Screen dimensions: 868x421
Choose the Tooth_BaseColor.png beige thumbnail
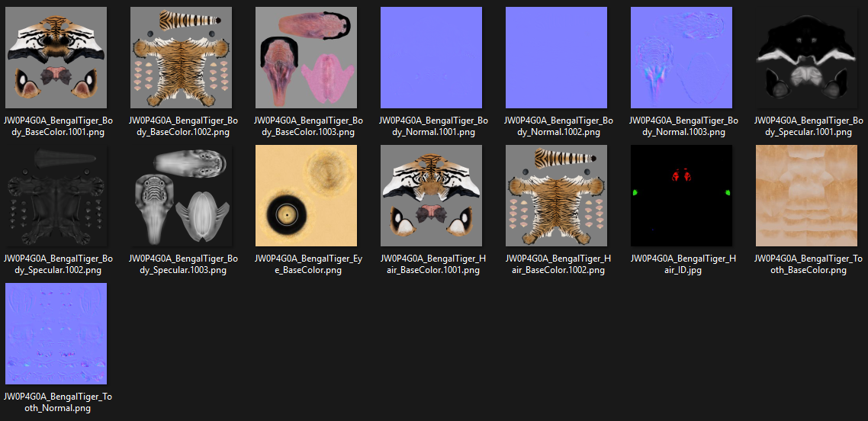coord(806,196)
